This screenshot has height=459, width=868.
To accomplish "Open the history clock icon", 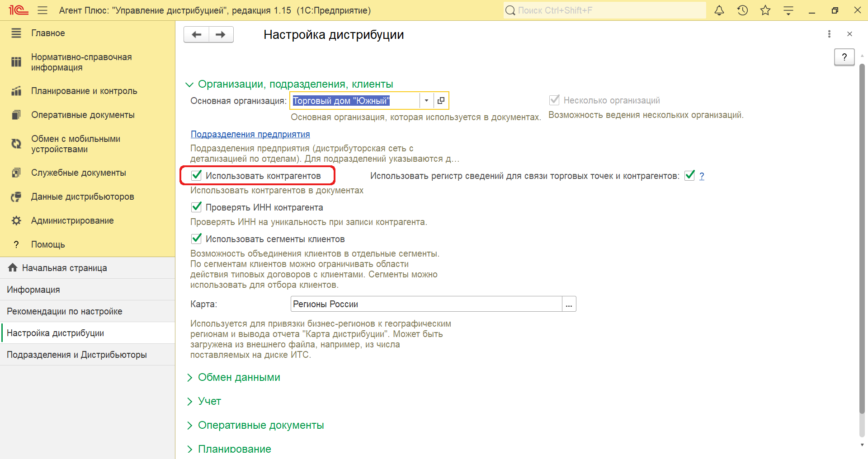I will pos(742,10).
